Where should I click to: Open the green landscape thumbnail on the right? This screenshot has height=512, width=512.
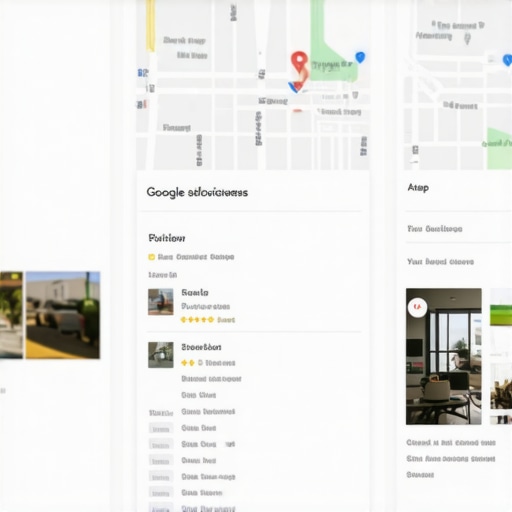tap(501, 307)
